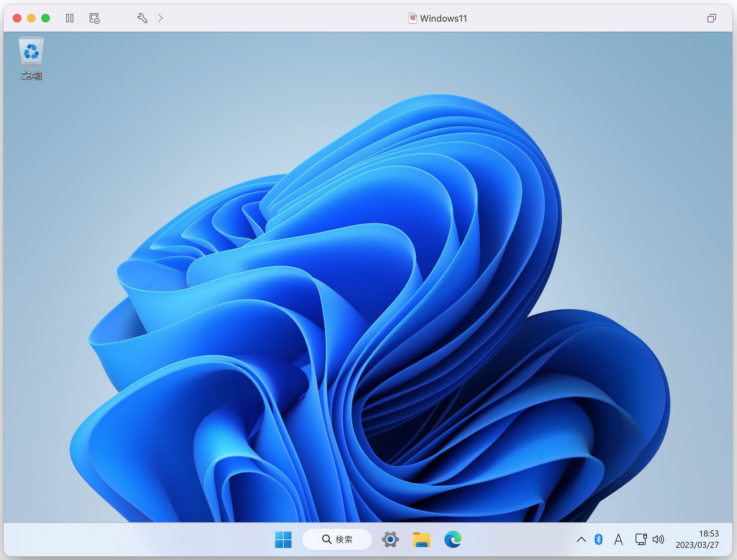
Task: Pause the Windows11 virtual machine
Action: click(x=70, y=18)
